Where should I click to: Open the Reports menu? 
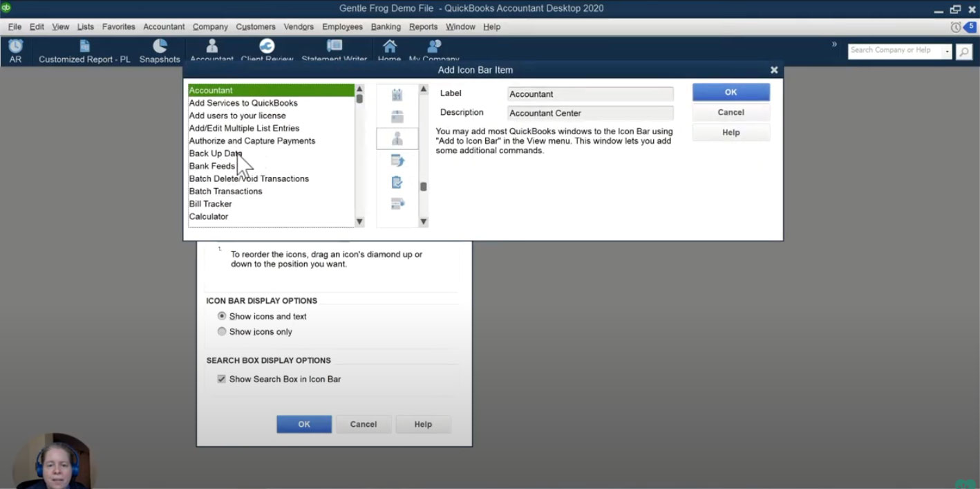tap(423, 27)
